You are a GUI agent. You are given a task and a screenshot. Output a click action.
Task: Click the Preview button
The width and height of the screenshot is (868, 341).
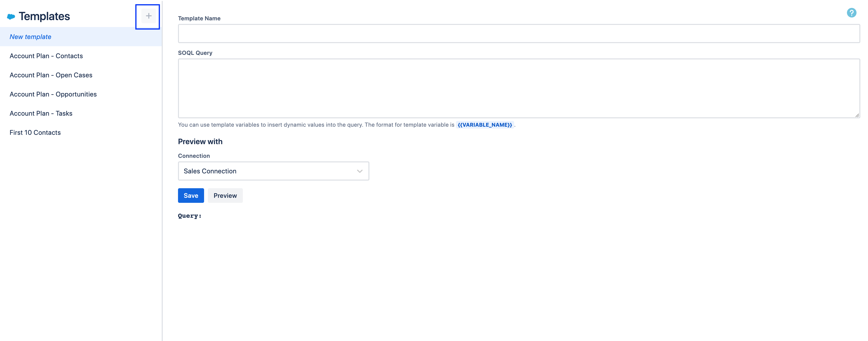coord(225,196)
